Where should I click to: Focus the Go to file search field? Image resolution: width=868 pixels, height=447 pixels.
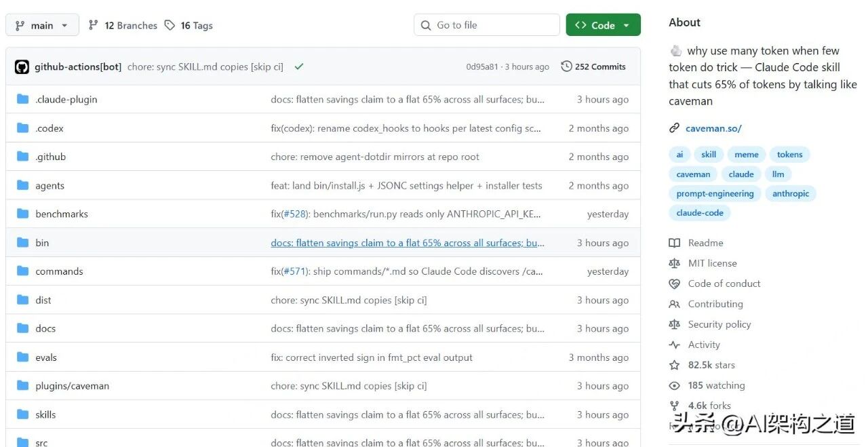(487, 25)
